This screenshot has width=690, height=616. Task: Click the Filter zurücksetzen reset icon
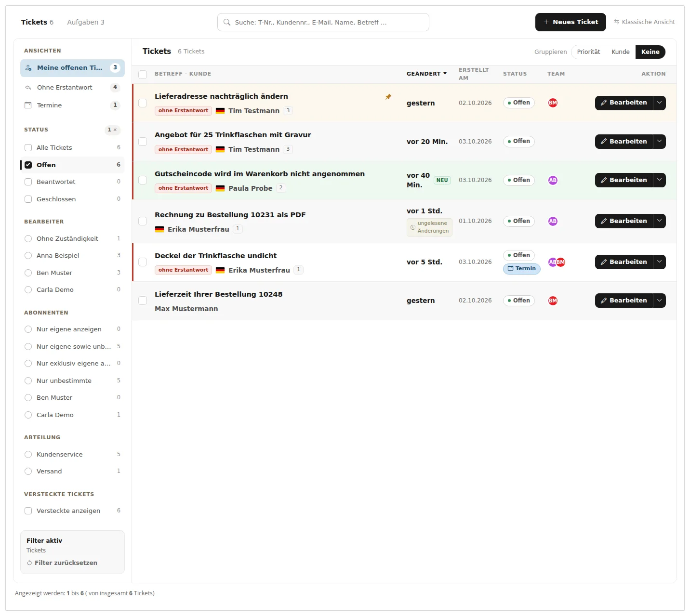tap(29, 563)
